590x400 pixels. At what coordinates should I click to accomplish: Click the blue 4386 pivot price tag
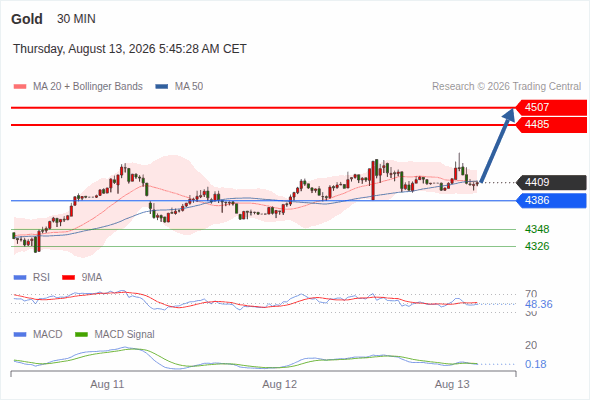551,200
